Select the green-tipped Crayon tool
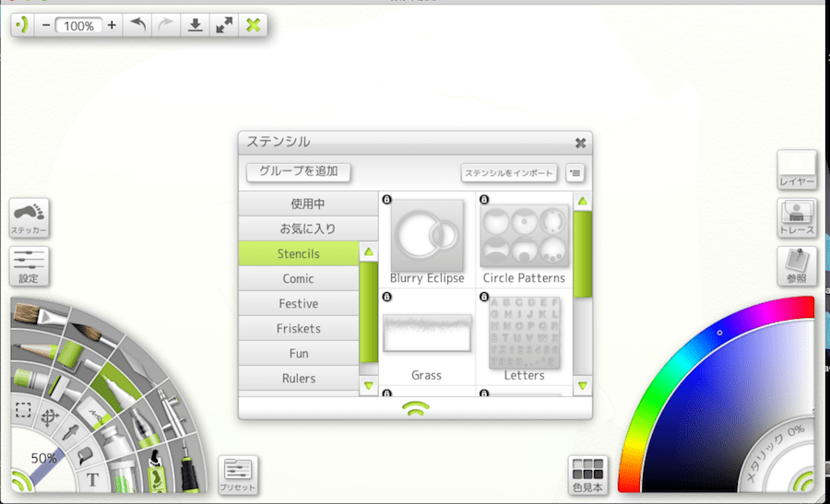Viewport: 830px width, 504px height. tap(30, 378)
